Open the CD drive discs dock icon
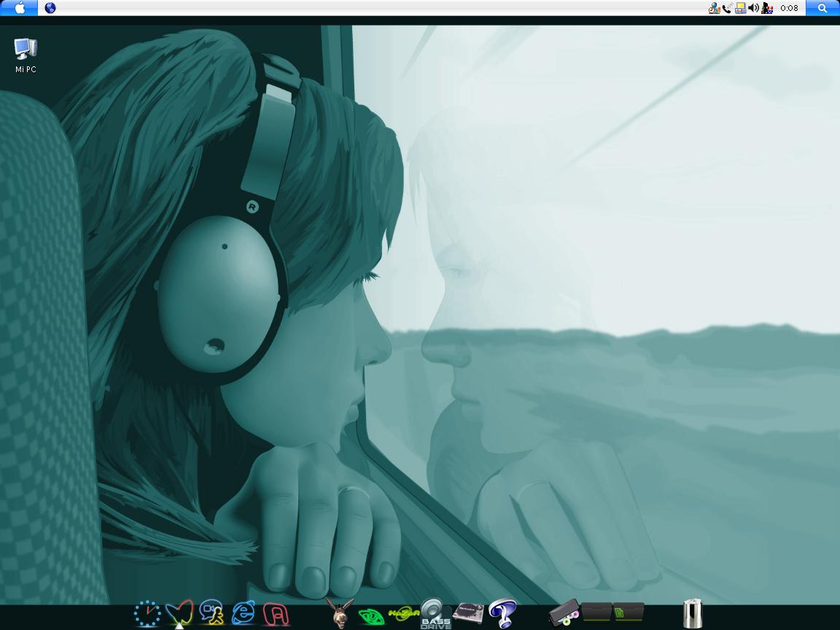The image size is (840, 630). pyautogui.click(x=564, y=612)
